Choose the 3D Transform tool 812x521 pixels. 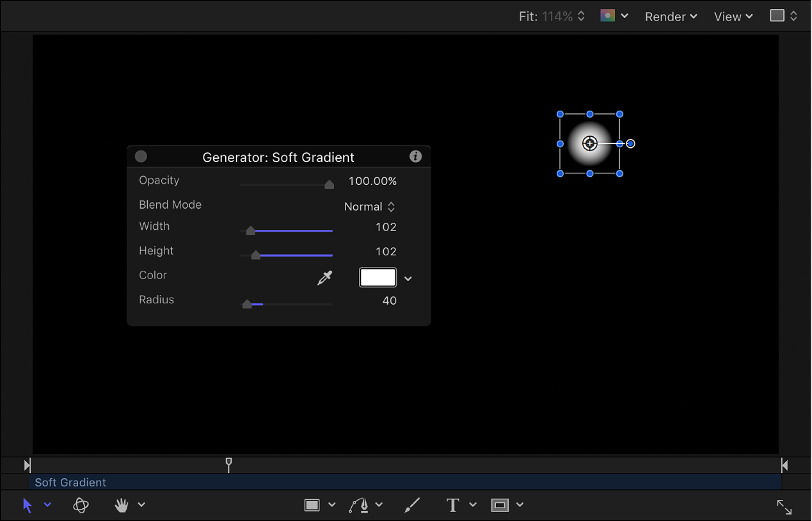pos(81,505)
